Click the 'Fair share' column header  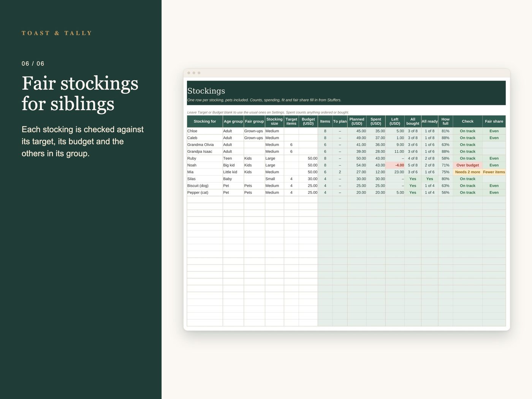pos(494,122)
